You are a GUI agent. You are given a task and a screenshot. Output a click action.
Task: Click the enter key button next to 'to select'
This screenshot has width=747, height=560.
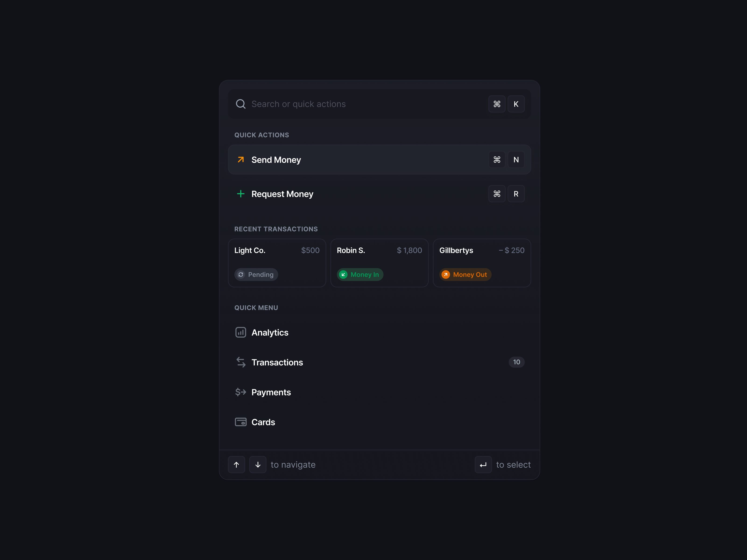click(483, 465)
